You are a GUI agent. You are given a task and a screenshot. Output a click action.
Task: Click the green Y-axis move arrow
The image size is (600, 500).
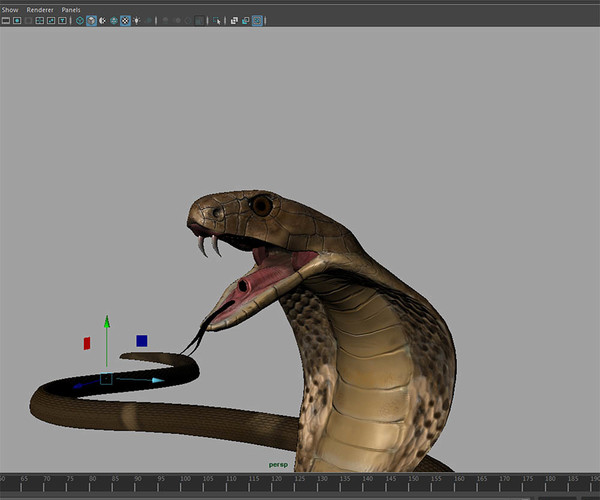coord(107,322)
